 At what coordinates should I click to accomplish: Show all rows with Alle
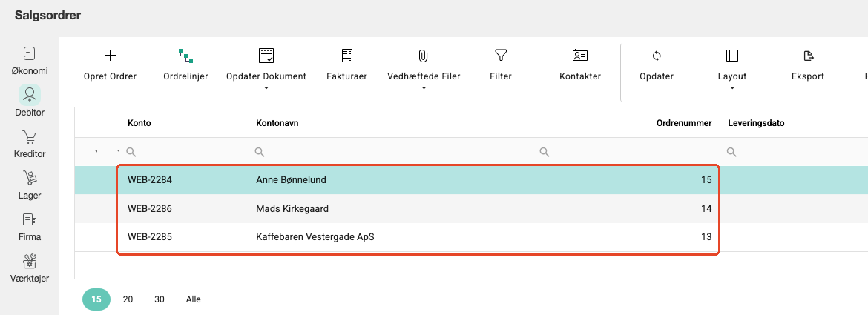(193, 299)
